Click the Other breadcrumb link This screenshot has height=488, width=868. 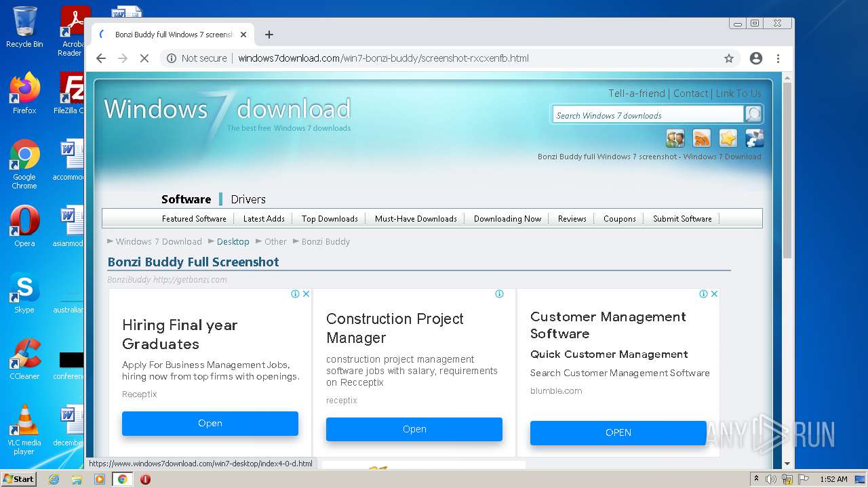click(x=276, y=242)
